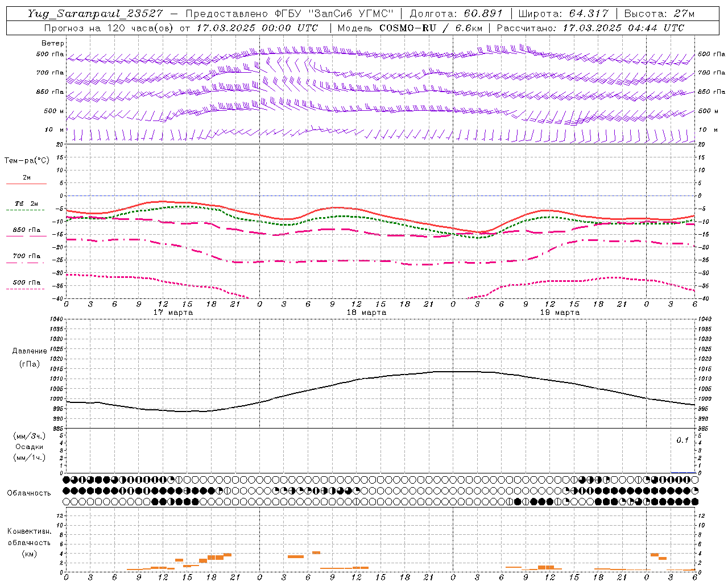Click Рассчитано: 17.03.2025 04:44 UTC timestamp
The image size is (728, 582).
tap(590, 28)
